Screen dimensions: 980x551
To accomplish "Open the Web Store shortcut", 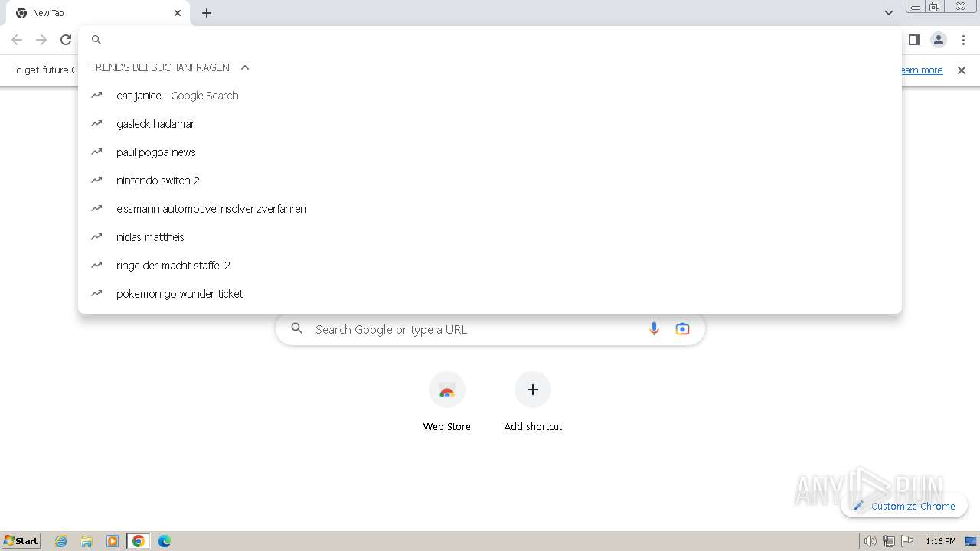I will [447, 402].
